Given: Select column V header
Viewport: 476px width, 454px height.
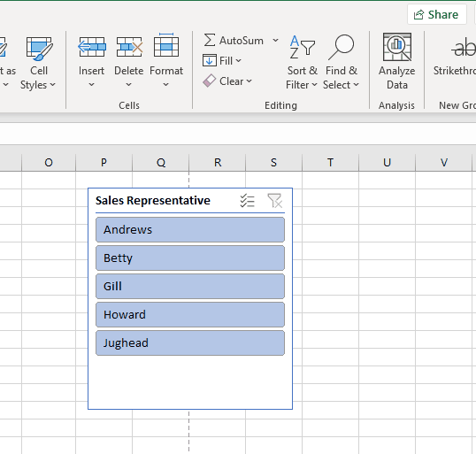Looking at the screenshot, I should (444, 163).
